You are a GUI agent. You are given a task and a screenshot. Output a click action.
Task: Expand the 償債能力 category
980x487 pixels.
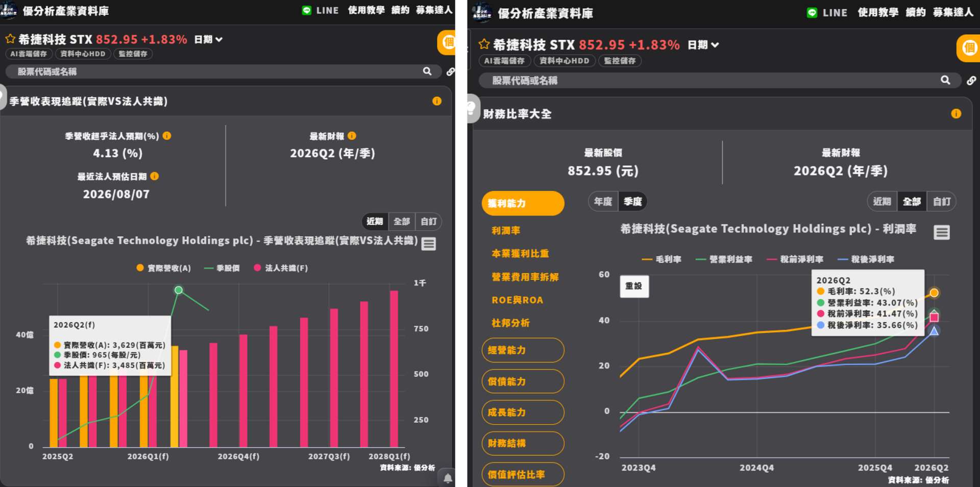click(523, 381)
